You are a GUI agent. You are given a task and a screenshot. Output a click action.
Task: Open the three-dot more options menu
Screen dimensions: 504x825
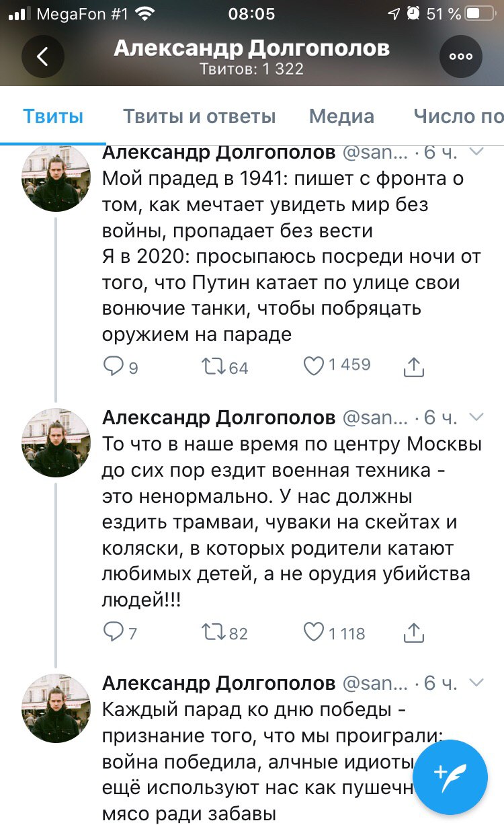click(x=461, y=57)
